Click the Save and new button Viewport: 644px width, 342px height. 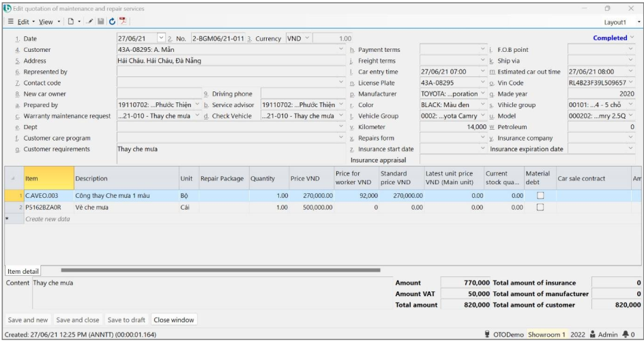pyautogui.click(x=28, y=319)
